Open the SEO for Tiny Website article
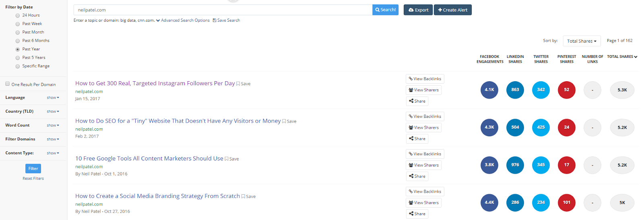The image size is (644, 220). pyautogui.click(x=178, y=121)
